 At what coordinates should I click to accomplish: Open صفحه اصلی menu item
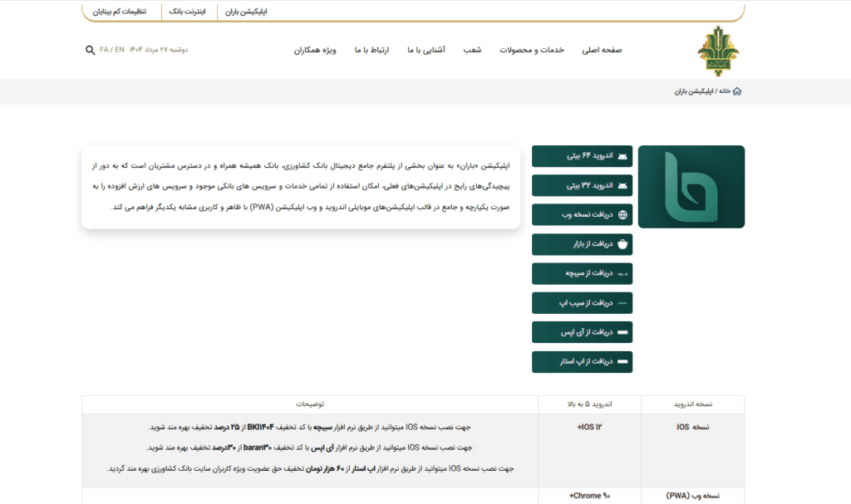[x=602, y=50]
